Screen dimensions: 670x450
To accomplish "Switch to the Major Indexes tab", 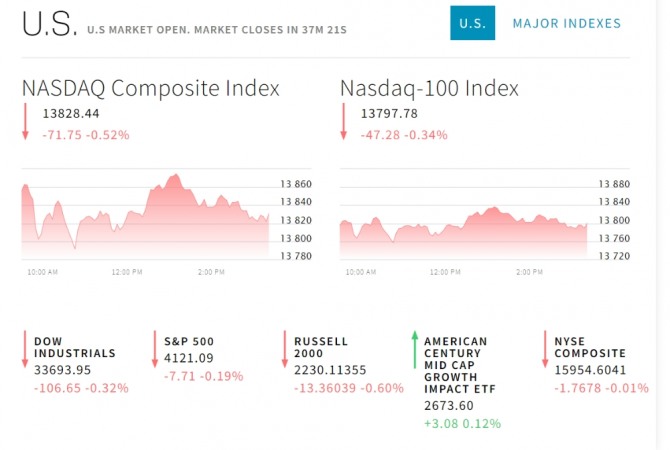I will [566, 23].
